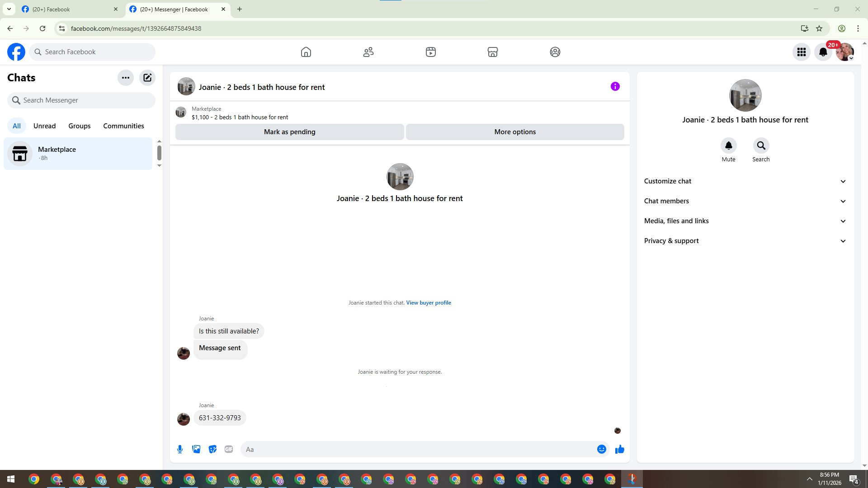Open a new browser tab
Viewport: 868px width, 488px height.
pyautogui.click(x=240, y=9)
